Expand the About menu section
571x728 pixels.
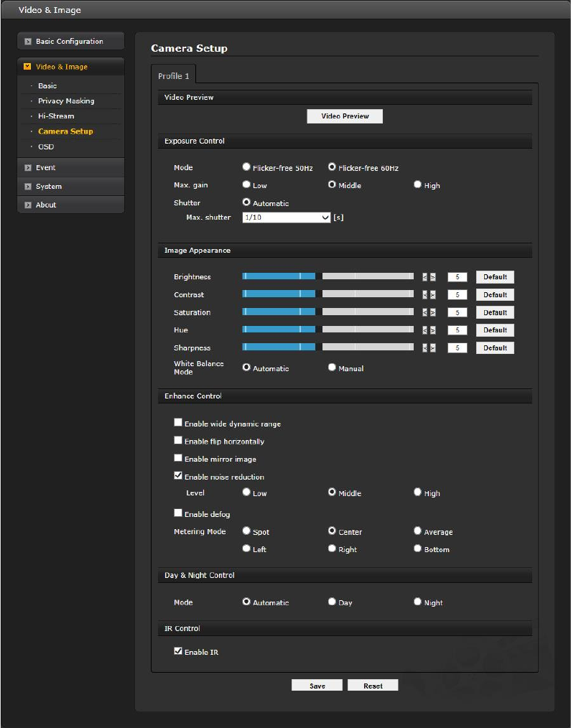click(70, 205)
